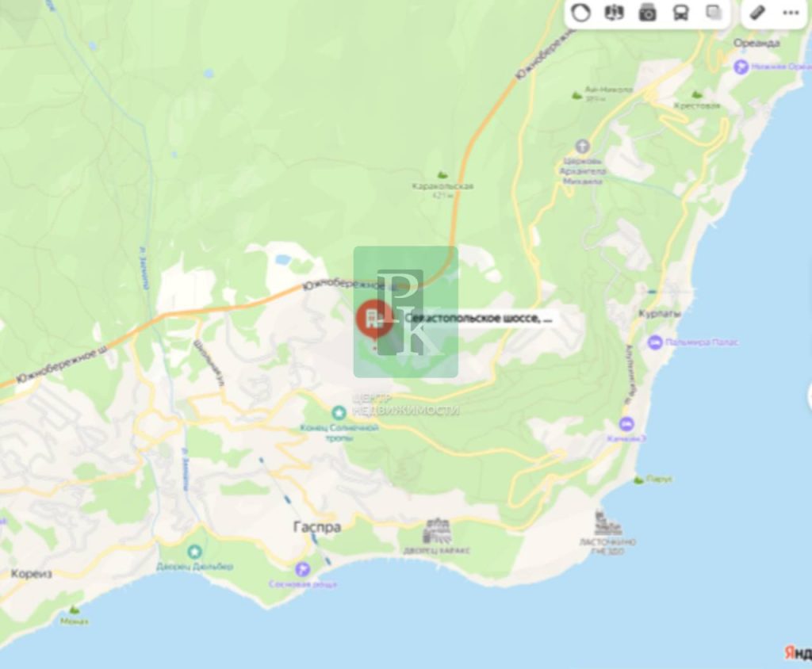Screen dimensions: 812x669
Task: Enable street panoramas camera icon
Action: [647, 13]
